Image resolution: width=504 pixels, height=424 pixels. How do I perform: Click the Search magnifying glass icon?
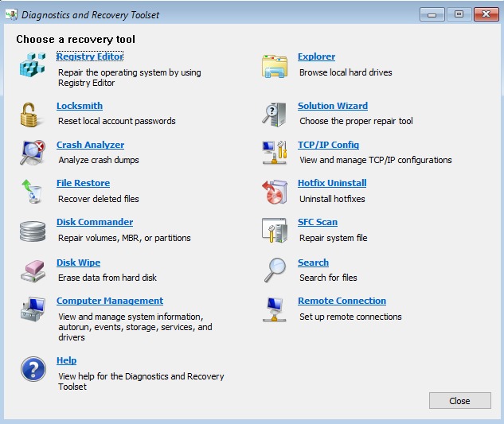tap(275, 270)
